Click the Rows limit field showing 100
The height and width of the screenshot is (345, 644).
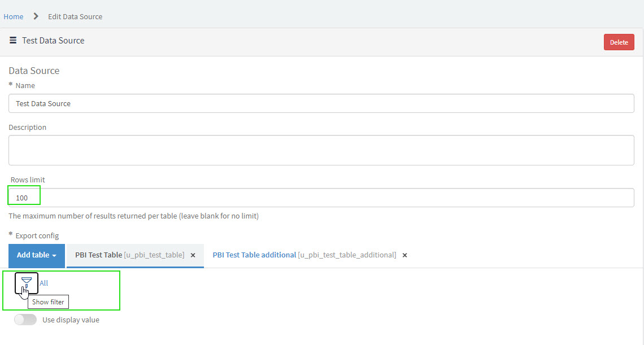321,198
